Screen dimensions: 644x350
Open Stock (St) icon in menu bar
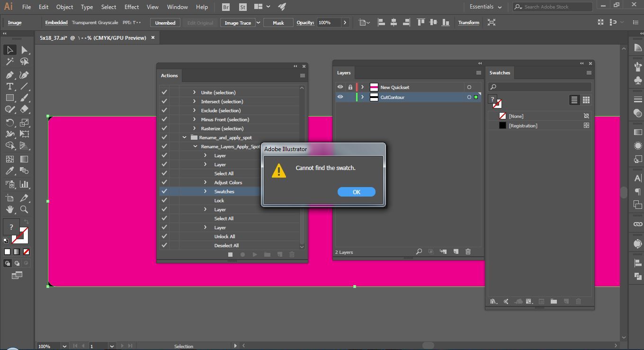[x=243, y=7]
